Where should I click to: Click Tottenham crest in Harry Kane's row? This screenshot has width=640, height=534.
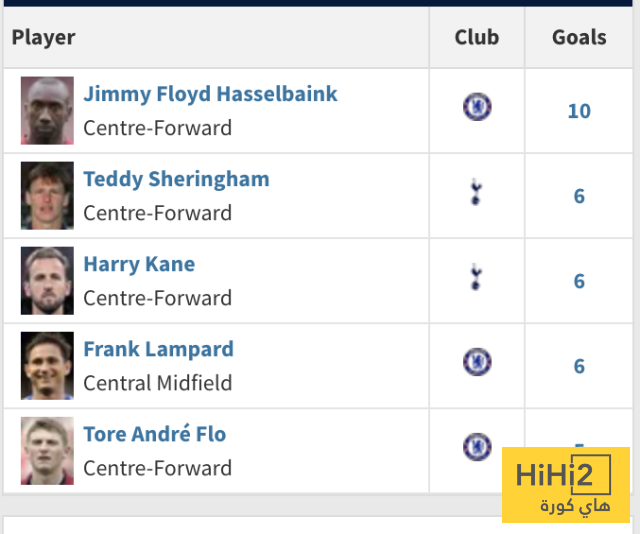[x=476, y=277]
